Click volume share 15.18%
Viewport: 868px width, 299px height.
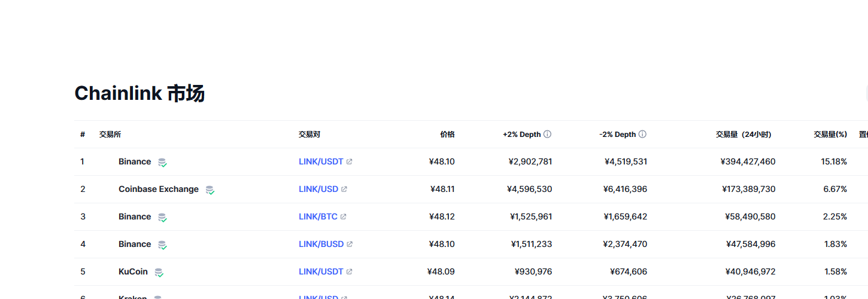point(834,161)
